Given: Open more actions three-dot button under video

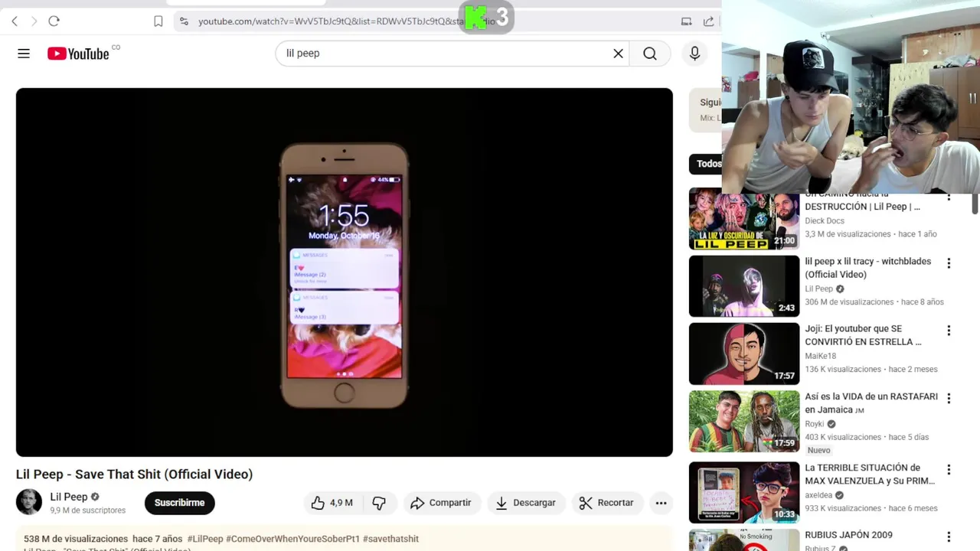Looking at the screenshot, I should click(661, 503).
